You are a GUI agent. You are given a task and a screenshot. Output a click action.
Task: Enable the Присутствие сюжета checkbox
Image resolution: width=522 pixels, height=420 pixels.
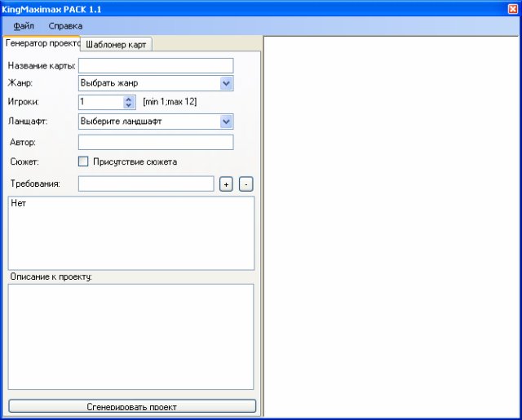point(83,161)
